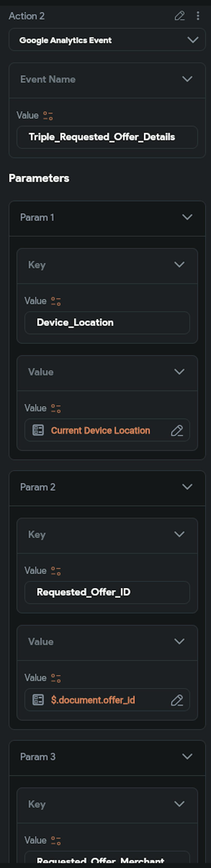Click the Device_Location key input field
211x868 pixels.
pos(107,323)
